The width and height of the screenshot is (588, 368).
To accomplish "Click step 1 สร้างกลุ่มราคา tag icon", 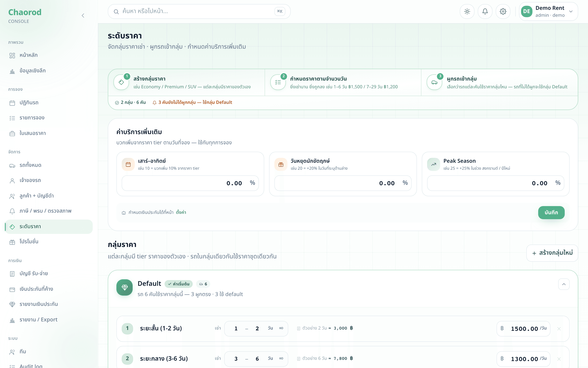I will point(121,82).
